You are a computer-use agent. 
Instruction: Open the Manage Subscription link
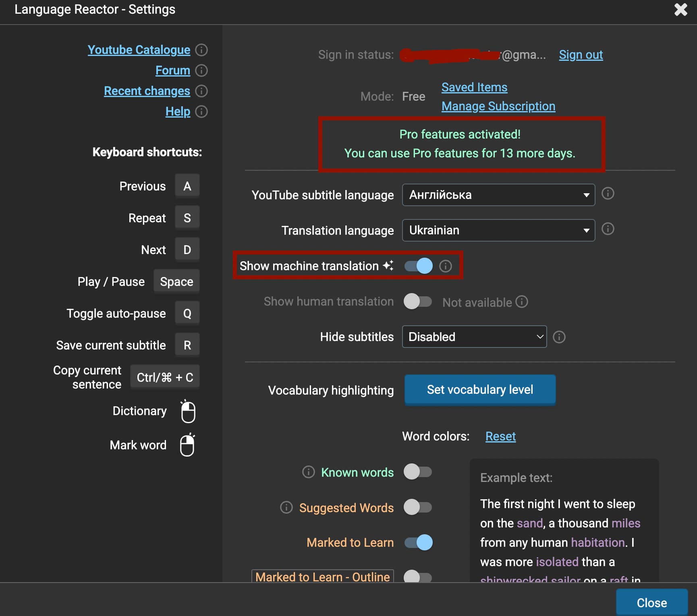(498, 106)
